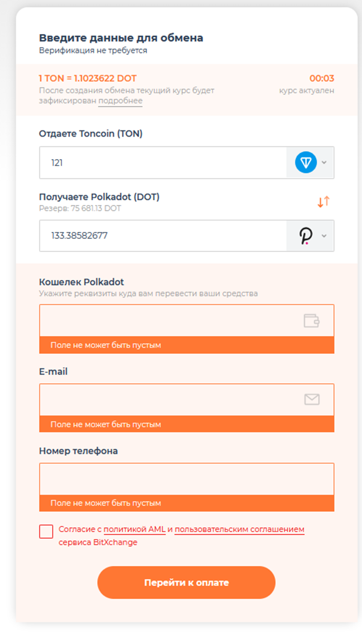
Task: Click the error message under Номер телефона
Action: point(106,503)
